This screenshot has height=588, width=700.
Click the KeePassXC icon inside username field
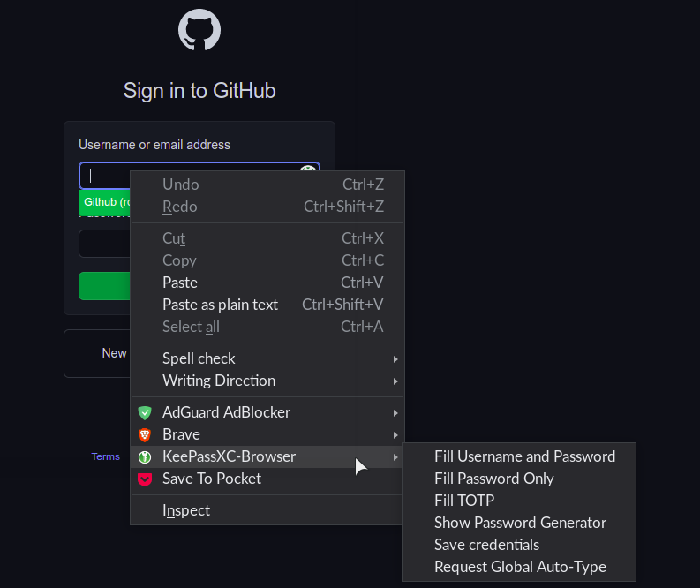tap(307, 171)
